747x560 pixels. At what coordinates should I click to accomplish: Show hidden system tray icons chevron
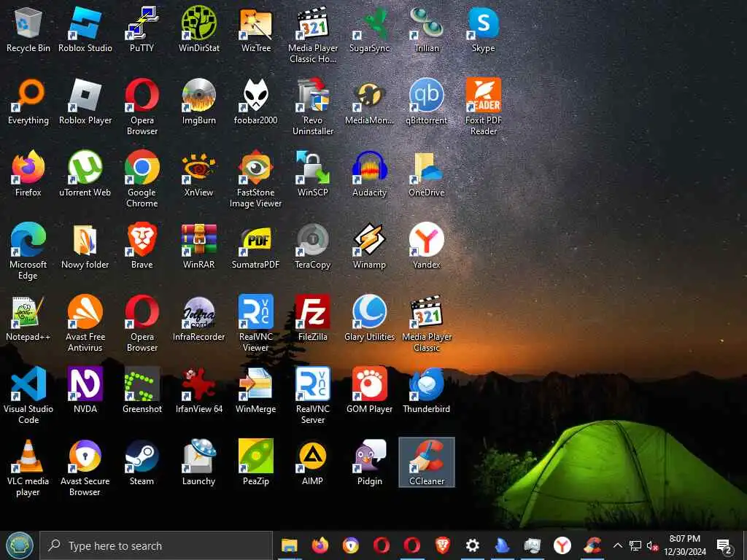617,545
